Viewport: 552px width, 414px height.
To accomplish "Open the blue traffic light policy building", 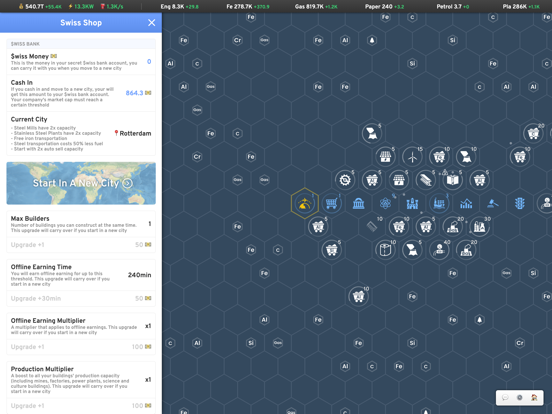I will 520,203.
